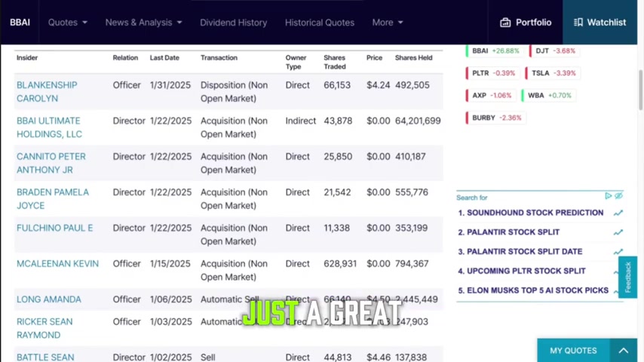Open insider Braden Pamela Joyce
Viewport: 644px width, 362px height.
tap(53, 199)
